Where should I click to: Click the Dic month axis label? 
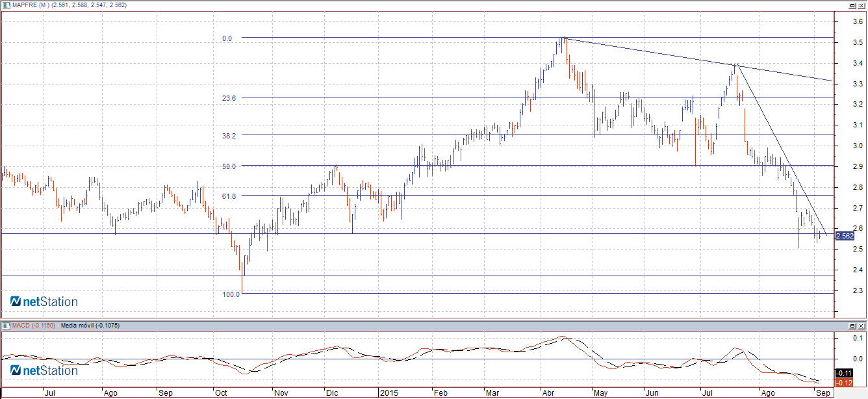coord(332,394)
